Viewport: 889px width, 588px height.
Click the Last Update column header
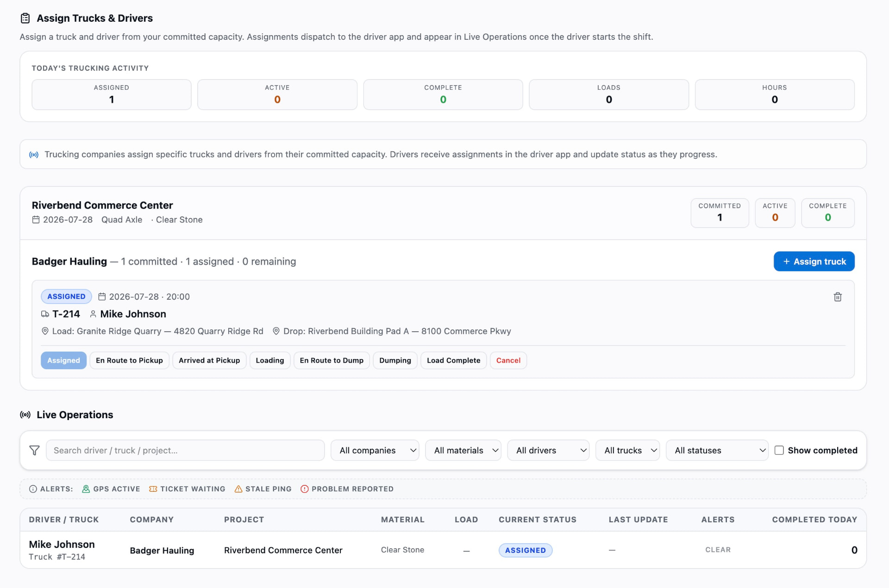[638, 520]
